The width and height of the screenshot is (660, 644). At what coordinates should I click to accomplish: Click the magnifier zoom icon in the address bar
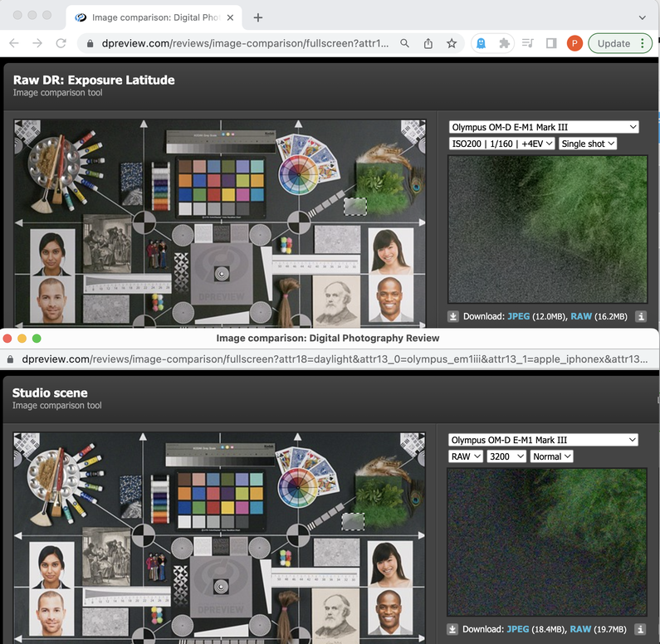point(405,43)
